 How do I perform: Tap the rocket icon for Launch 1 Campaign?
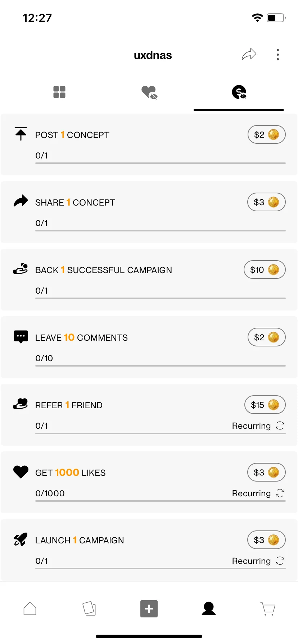pos(21,539)
